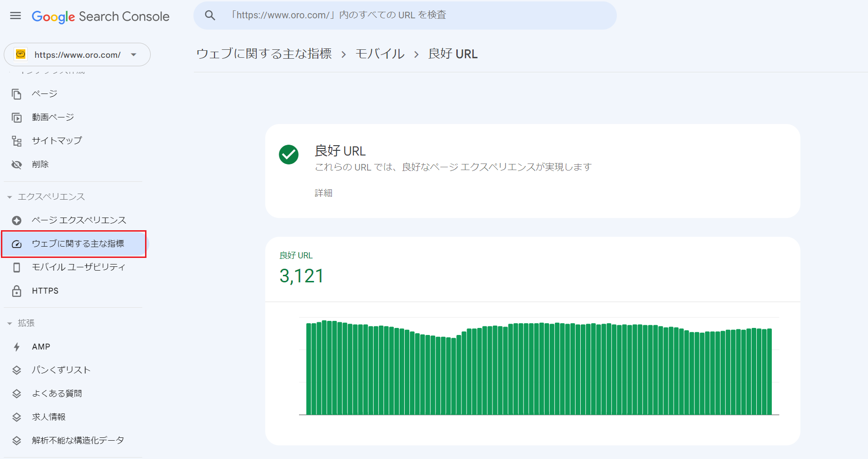Click the 詳細 link in the 良好 URL card
Image resolution: width=868 pixels, height=459 pixels.
[323, 193]
